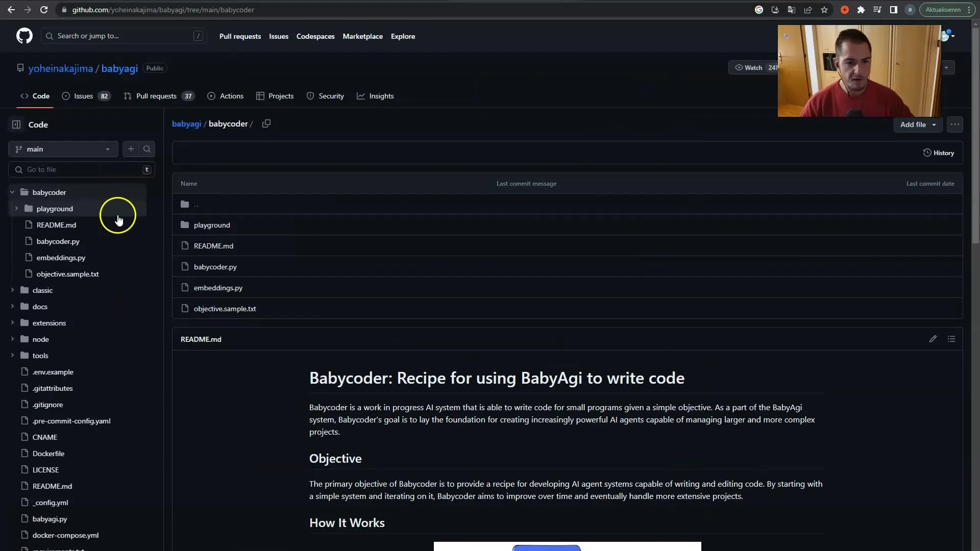
Task: Click the edit pencil icon in README.md
Action: (x=933, y=338)
